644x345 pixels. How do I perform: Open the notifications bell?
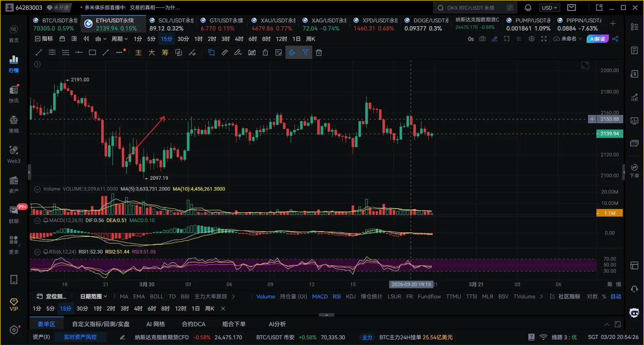pyautogui.click(x=528, y=8)
